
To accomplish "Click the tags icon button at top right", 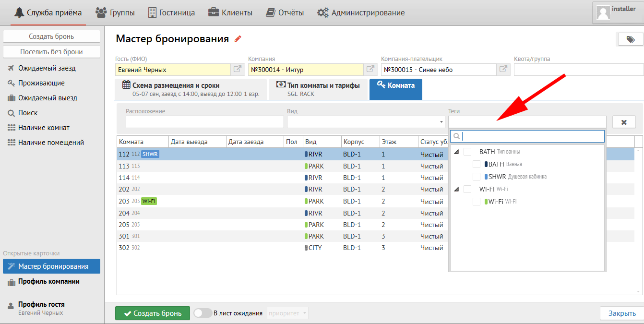I will click(630, 40).
